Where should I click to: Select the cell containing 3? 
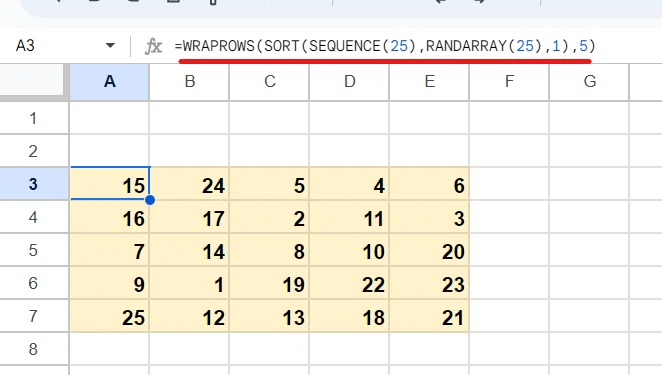coord(429,217)
